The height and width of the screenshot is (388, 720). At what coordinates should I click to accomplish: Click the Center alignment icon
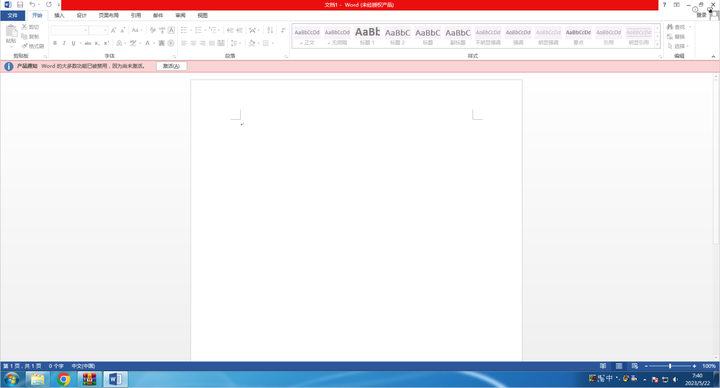(x=193, y=43)
